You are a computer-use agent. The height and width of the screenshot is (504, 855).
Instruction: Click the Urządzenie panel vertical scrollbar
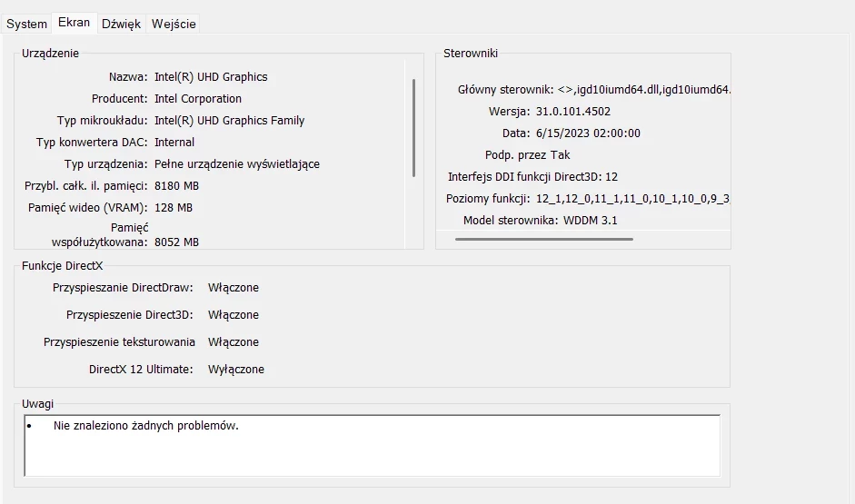[413, 128]
